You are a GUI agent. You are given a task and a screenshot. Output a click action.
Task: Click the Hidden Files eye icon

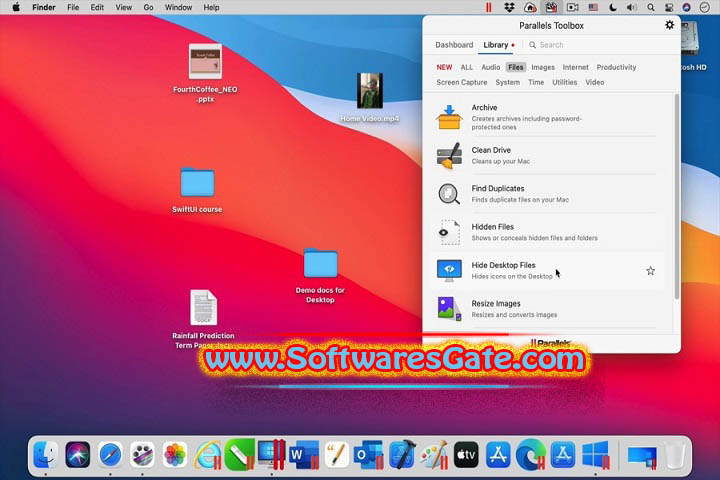[449, 232]
